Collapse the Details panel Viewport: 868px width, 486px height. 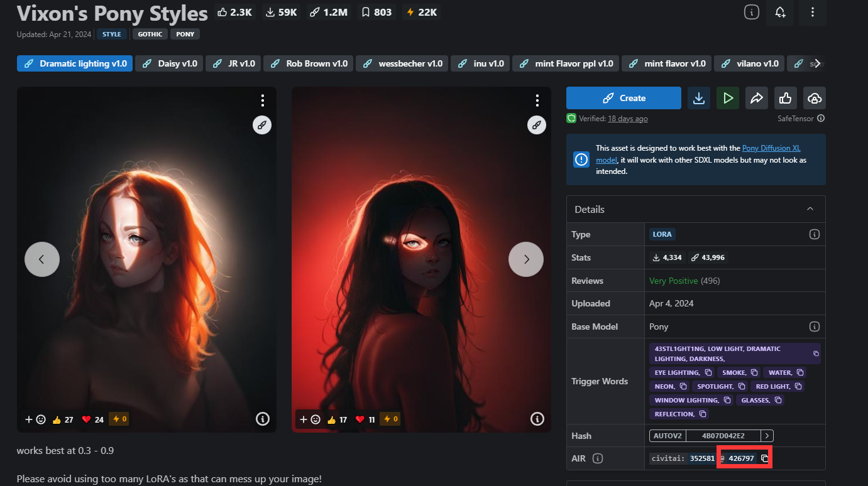tap(810, 209)
